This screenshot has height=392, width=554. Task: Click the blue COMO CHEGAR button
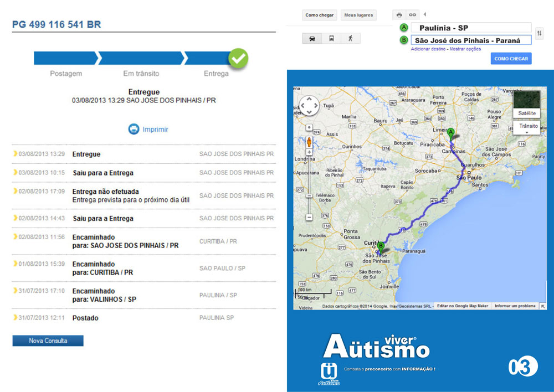click(x=511, y=59)
